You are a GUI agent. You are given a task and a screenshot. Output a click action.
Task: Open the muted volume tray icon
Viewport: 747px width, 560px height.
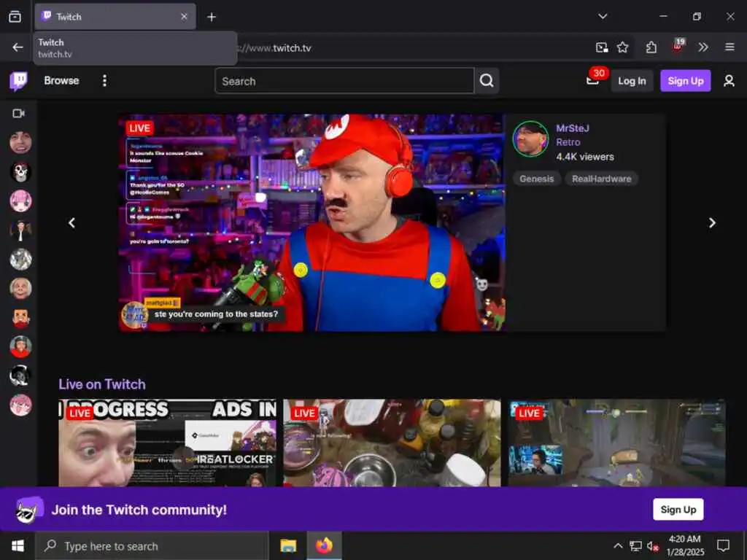pyautogui.click(x=652, y=546)
